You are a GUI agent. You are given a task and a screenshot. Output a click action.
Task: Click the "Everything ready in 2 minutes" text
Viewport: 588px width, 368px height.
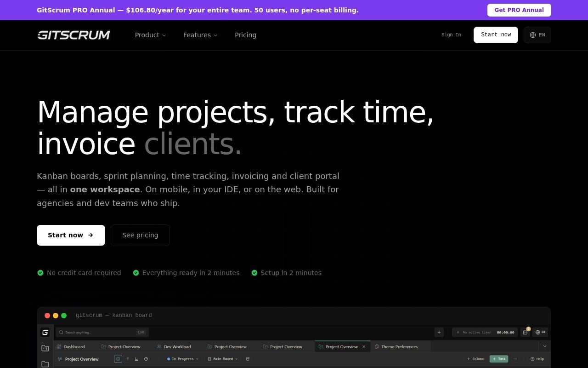(x=191, y=273)
